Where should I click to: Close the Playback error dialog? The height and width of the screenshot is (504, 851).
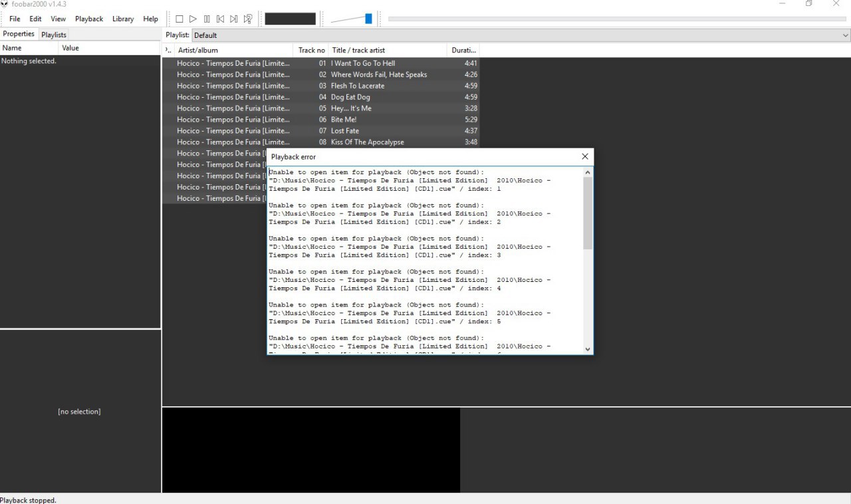(x=585, y=157)
